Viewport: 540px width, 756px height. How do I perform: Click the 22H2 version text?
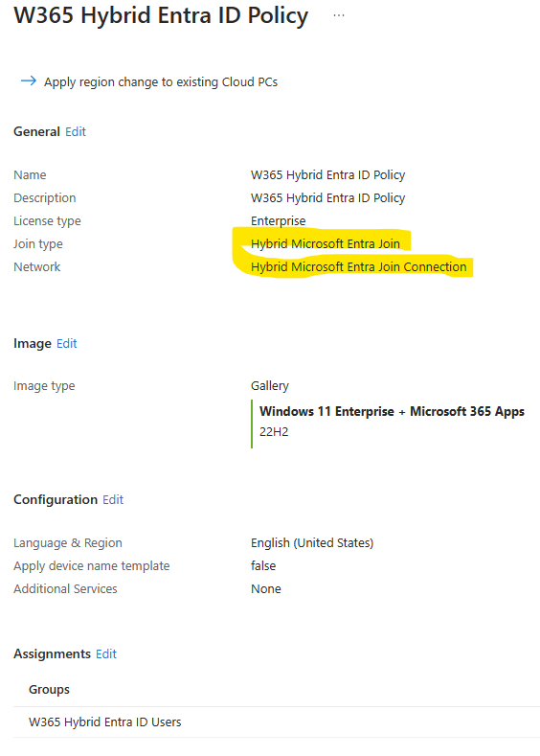274,431
